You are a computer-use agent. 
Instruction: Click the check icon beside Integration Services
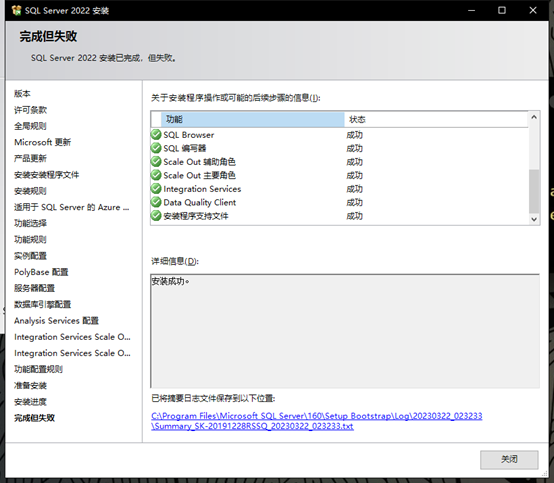pos(156,189)
